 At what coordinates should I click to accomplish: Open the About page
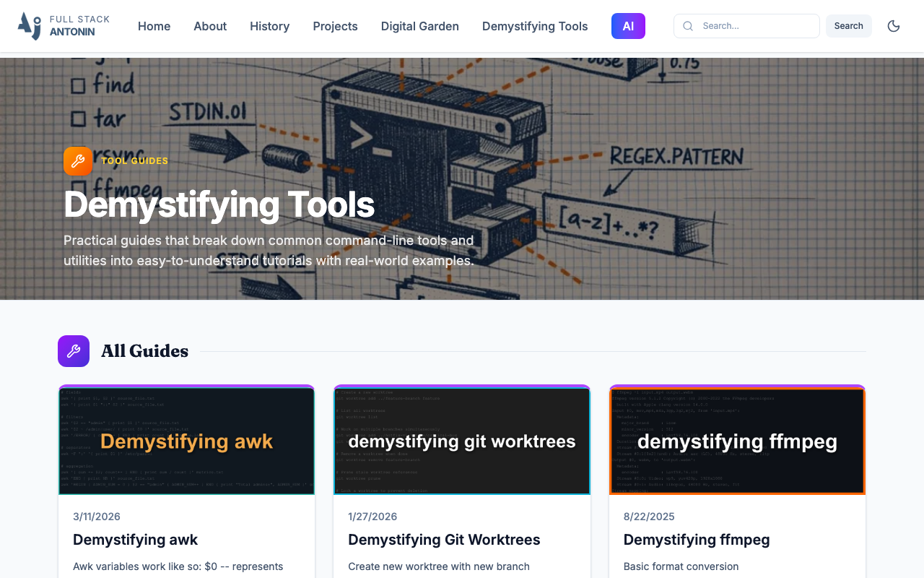209,26
